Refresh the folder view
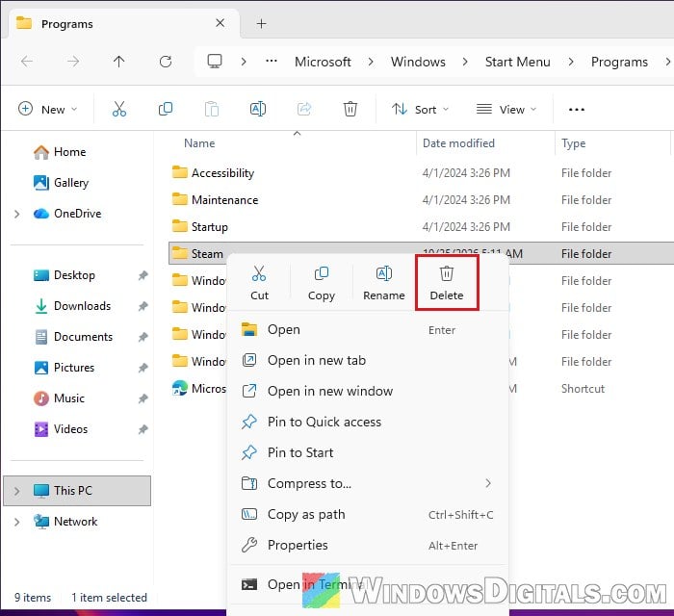Screen dimensions: 674x616 pos(166,62)
